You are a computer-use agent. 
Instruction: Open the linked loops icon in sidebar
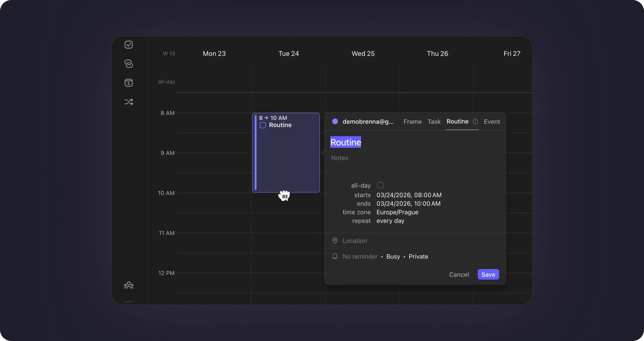tap(129, 64)
